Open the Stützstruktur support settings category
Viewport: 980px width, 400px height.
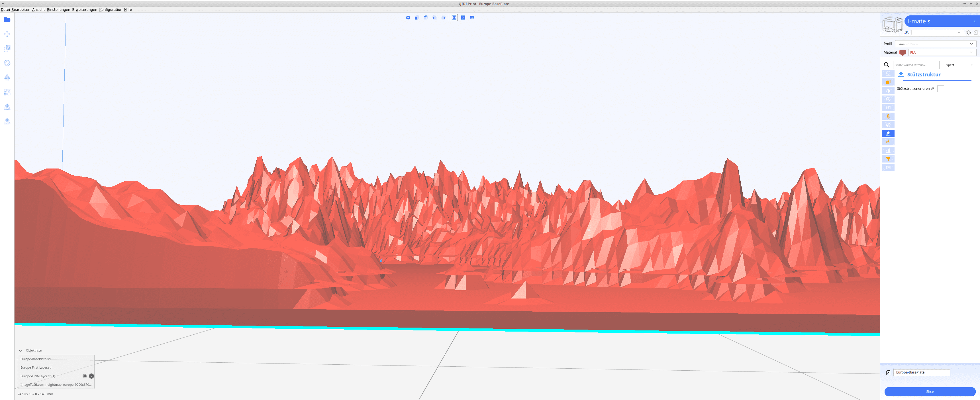point(888,134)
